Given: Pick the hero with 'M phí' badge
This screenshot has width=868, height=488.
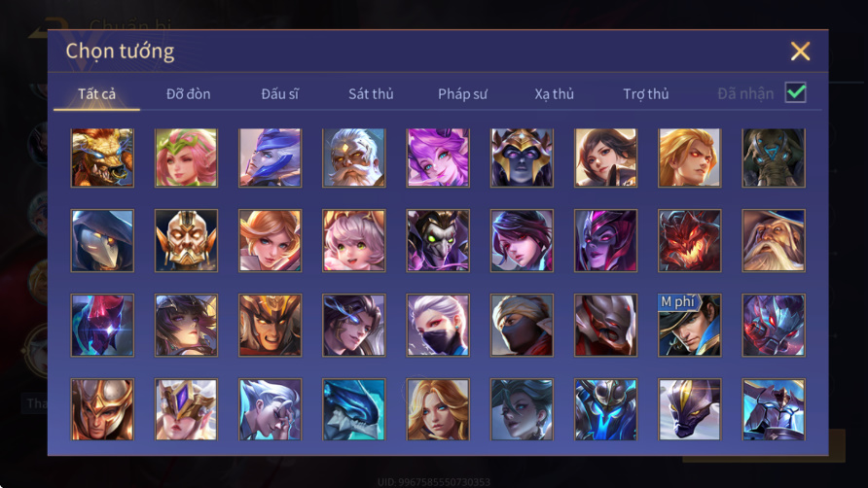Looking at the screenshot, I should (689, 326).
